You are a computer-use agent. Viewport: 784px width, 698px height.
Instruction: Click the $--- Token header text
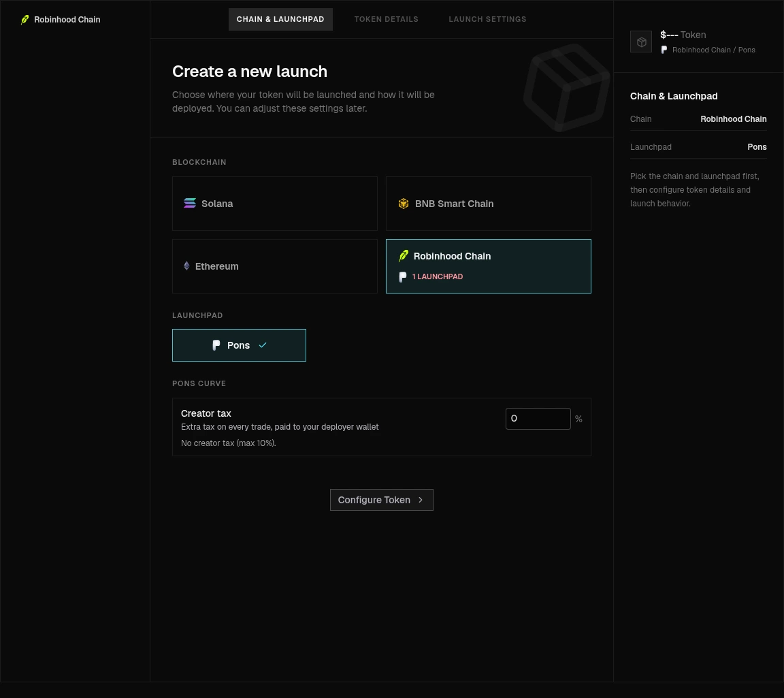tap(683, 35)
